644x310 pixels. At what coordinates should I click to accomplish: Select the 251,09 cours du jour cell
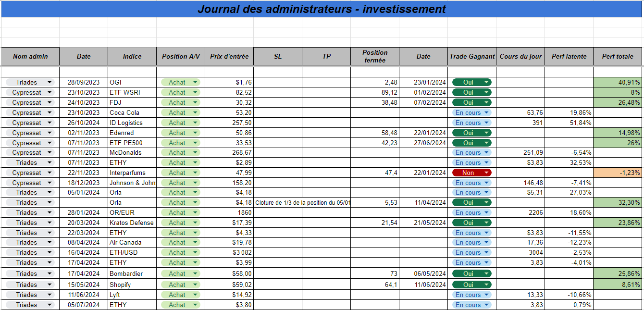[520, 152]
